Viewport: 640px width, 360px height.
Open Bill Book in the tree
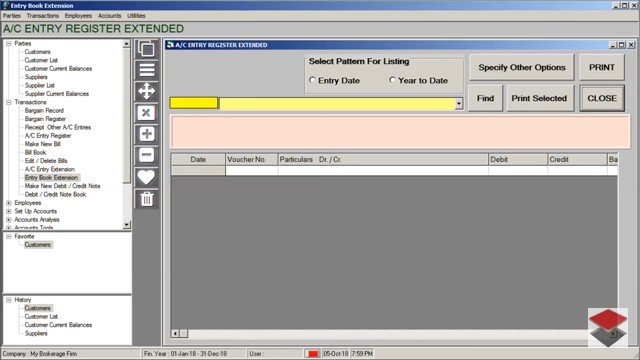[36, 152]
